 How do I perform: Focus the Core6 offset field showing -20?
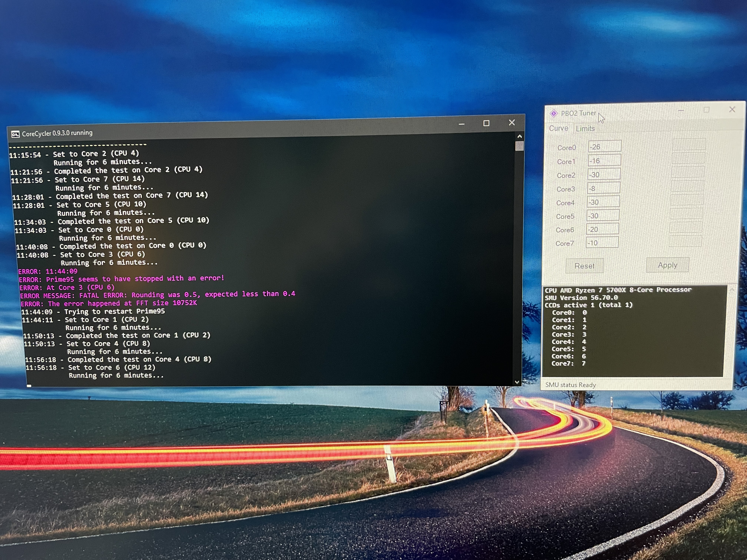coord(602,229)
